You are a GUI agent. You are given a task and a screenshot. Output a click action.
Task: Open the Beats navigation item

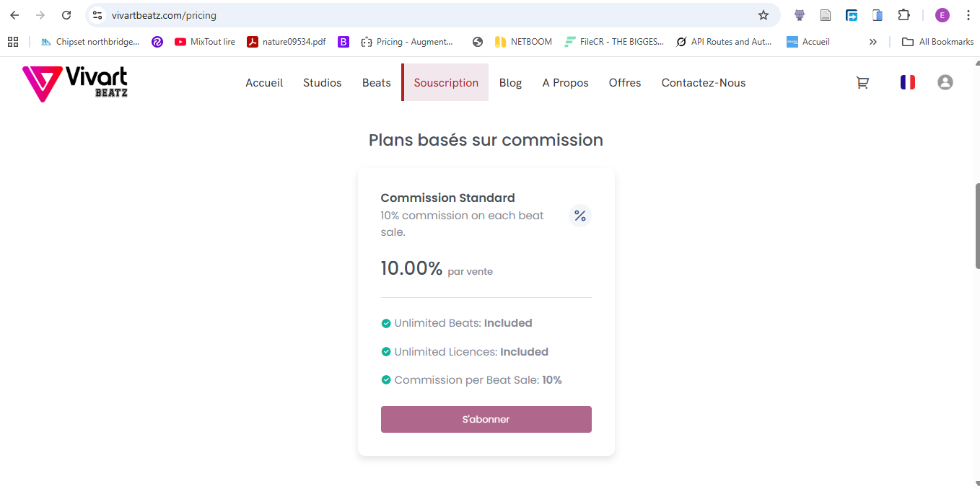[x=376, y=83]
